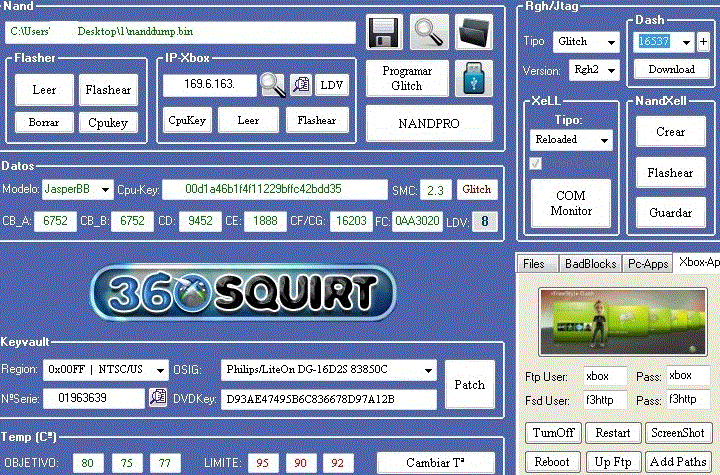Click the magnifier icon beside the Nand path

429,32
